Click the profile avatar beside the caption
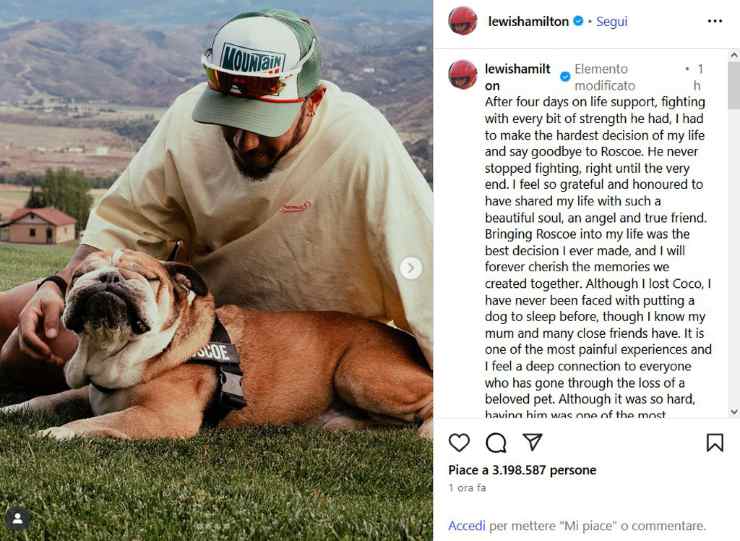The image size is (740, 541). point(462,75)
